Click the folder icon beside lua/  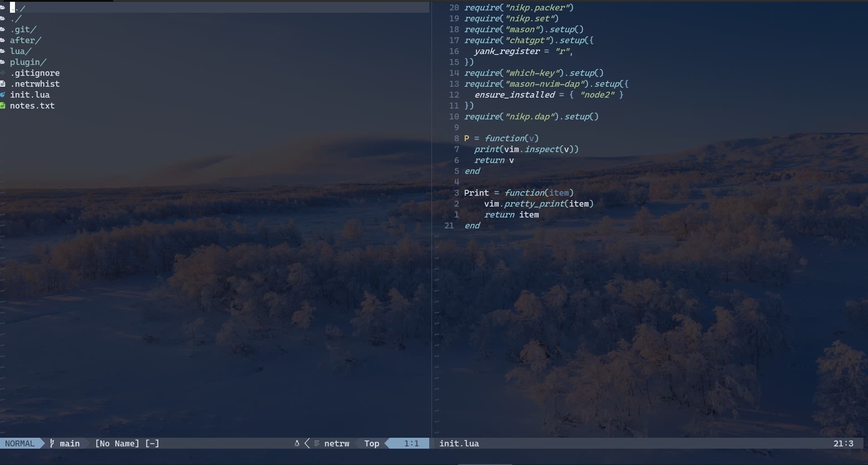click(x=3, y=51)
